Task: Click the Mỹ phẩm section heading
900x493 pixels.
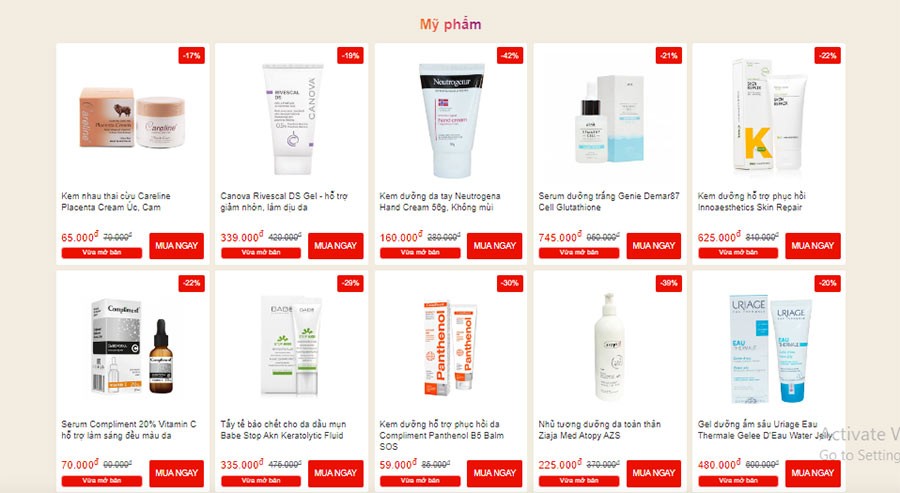Action: coord(451,24)
